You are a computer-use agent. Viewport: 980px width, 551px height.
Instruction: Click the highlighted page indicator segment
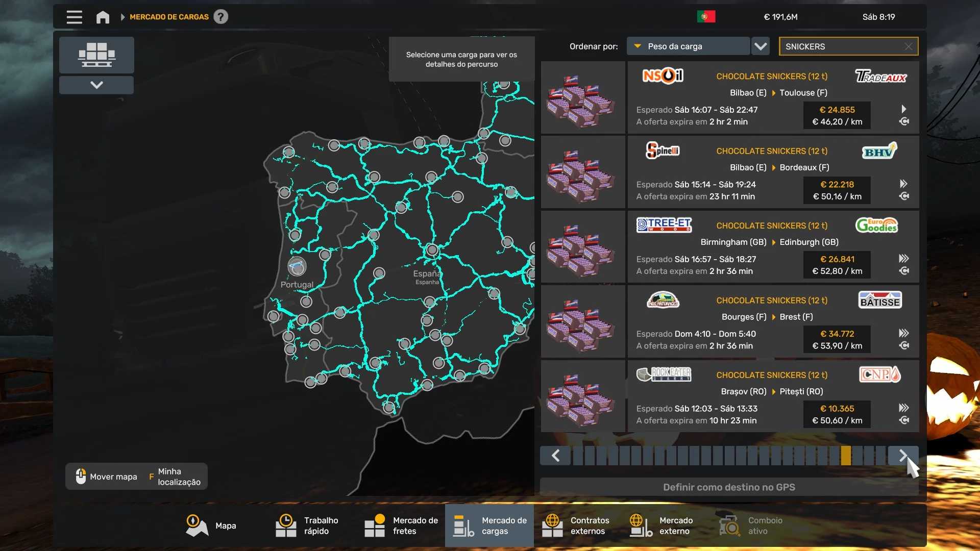(x=846, y=456)
